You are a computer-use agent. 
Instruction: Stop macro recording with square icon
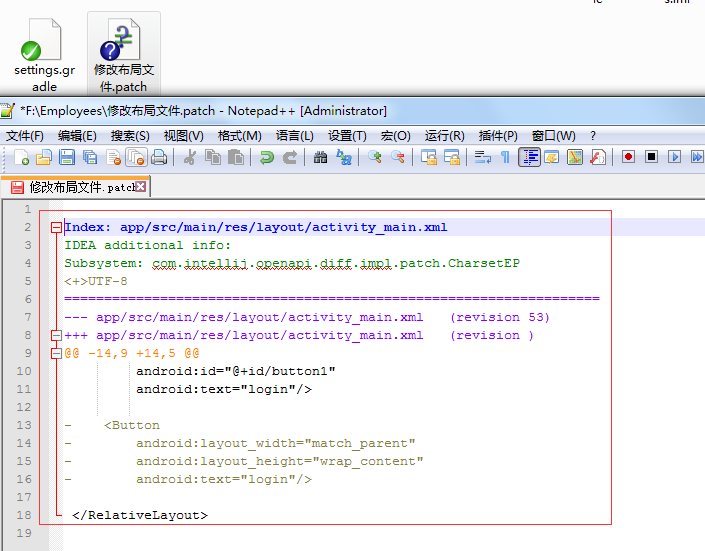pos(651,157)
